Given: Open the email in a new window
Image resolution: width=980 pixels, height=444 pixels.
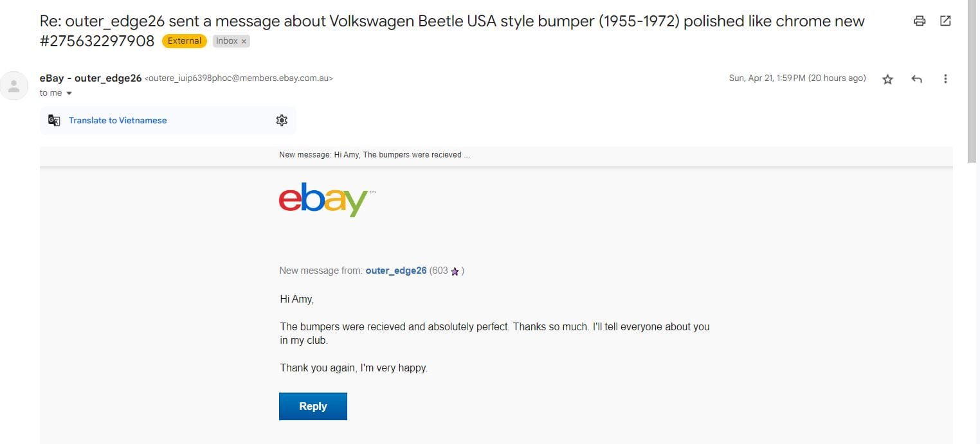Looking at the screenshot, I should (945, 21).
